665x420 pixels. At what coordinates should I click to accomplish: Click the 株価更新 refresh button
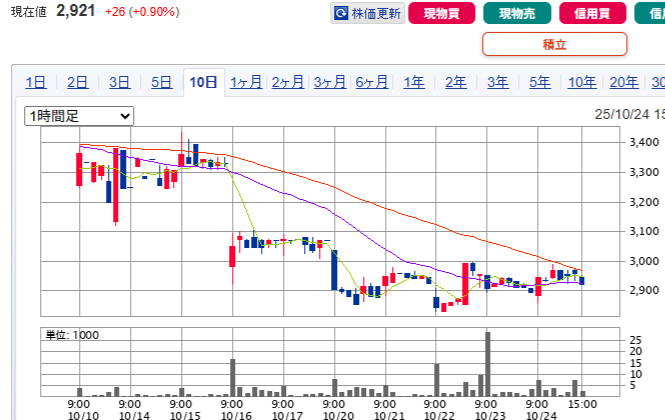tap(367, 14)
